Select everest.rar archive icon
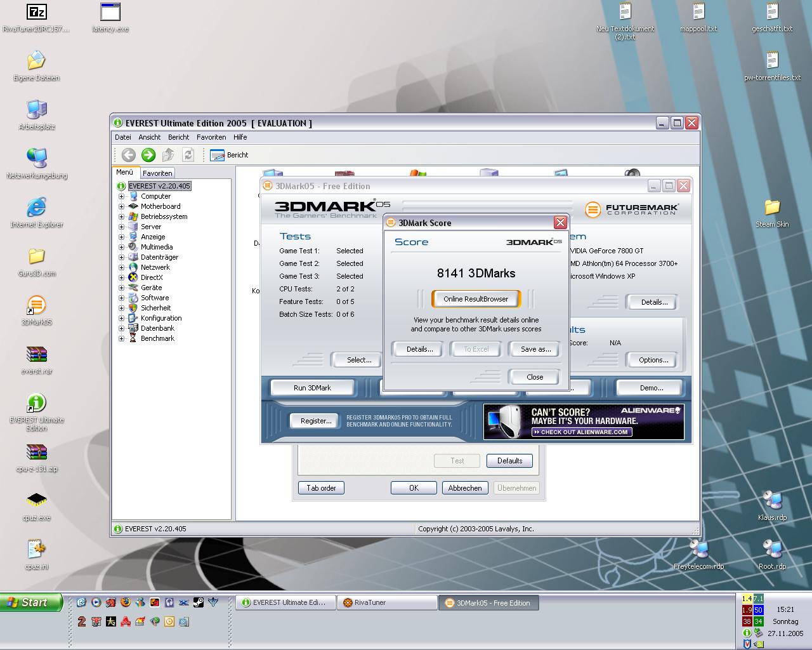 (x=36, y=360)
